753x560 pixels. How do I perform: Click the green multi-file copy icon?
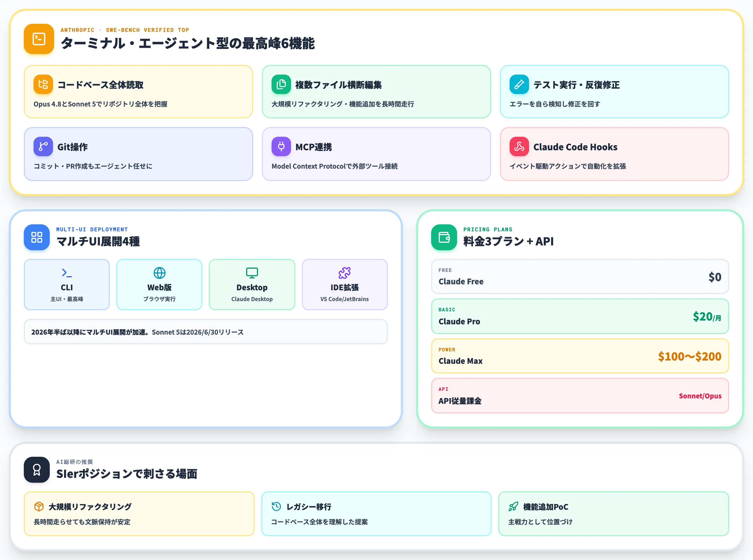click(x=281, y=84)
